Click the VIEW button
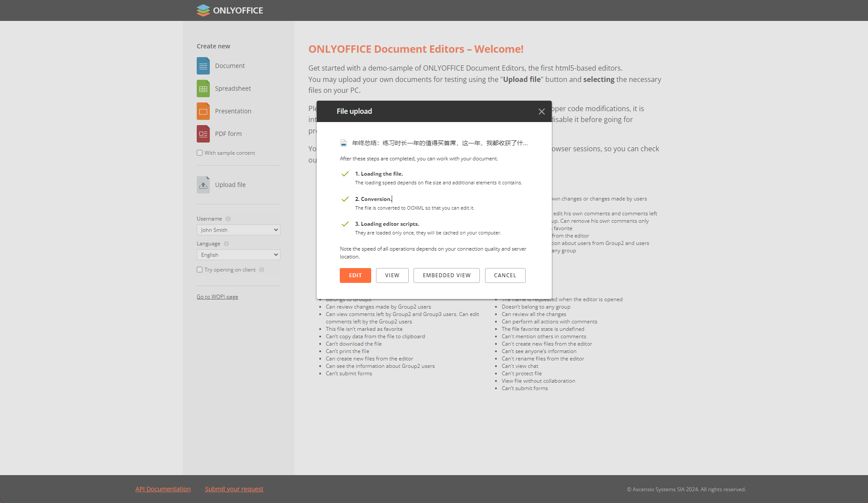 coord(392,275)
